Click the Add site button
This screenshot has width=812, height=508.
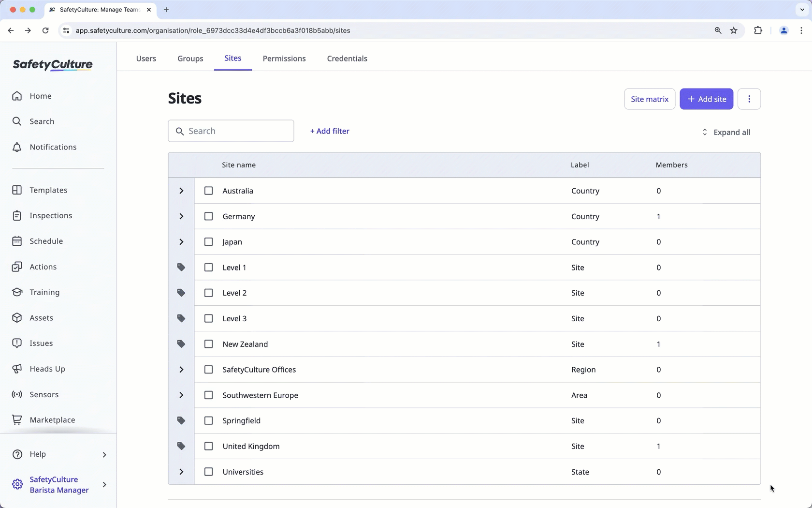(706, 99)
